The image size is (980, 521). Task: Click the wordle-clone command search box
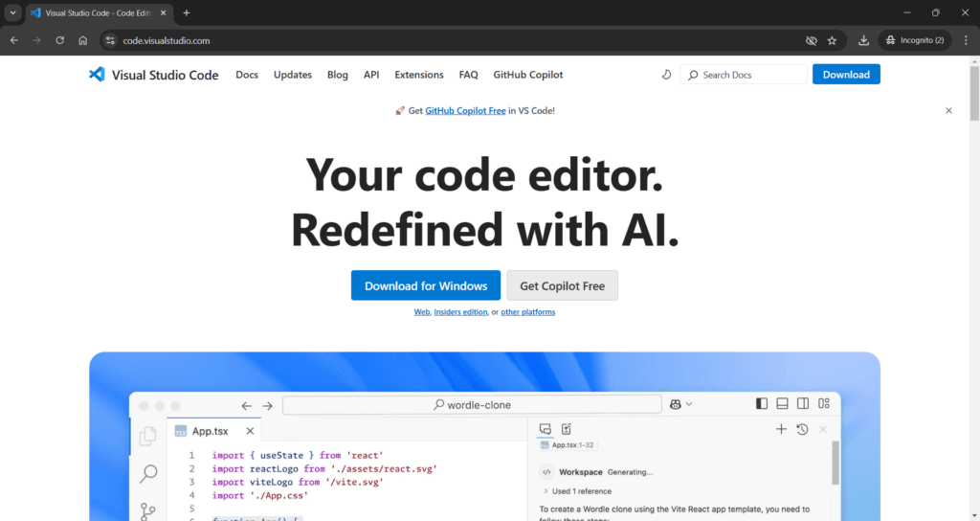pos(472,405)
